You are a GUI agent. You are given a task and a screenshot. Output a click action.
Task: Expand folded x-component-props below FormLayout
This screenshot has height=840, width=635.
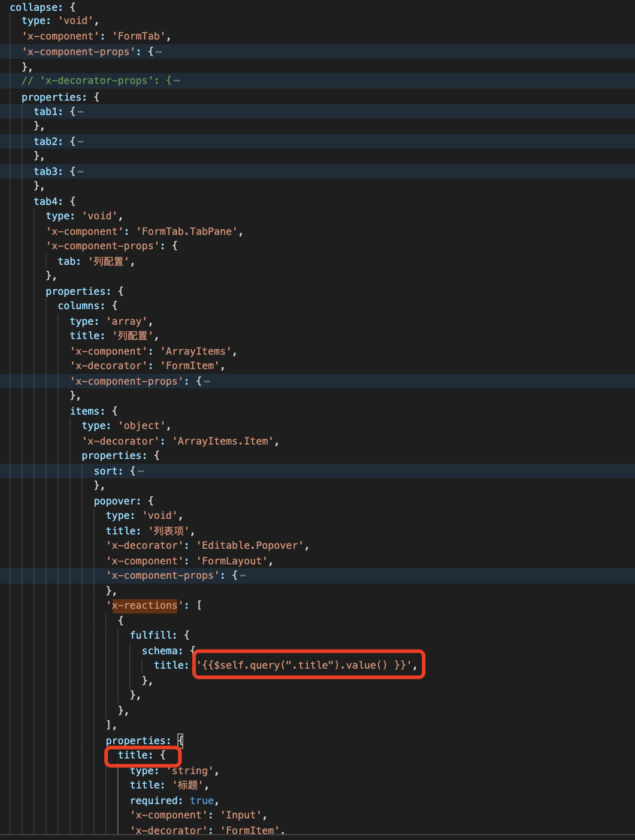243,576
